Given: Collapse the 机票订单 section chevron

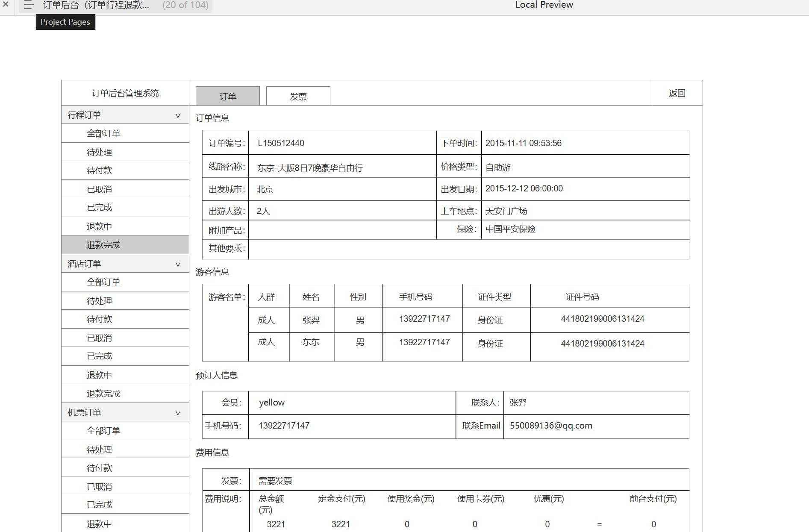Looking at the screenshot, I should 178,413.
